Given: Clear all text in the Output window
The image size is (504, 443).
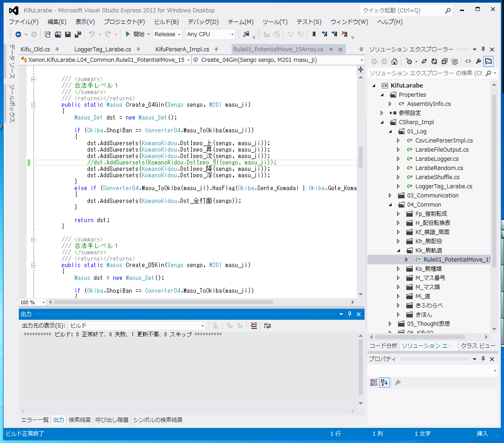Looking at the screenshot, I should pyautogui.click(x=254, y=326).
